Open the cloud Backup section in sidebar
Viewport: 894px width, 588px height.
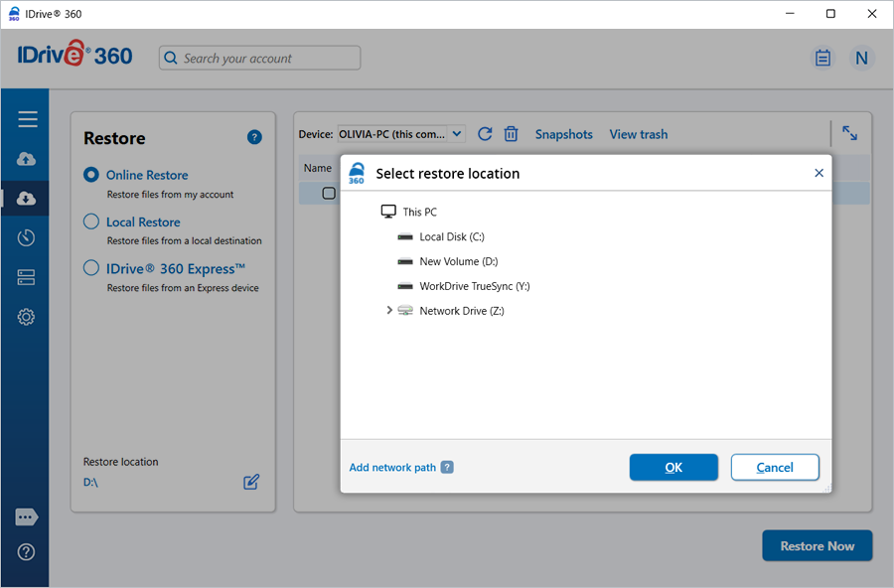[27, 159]
